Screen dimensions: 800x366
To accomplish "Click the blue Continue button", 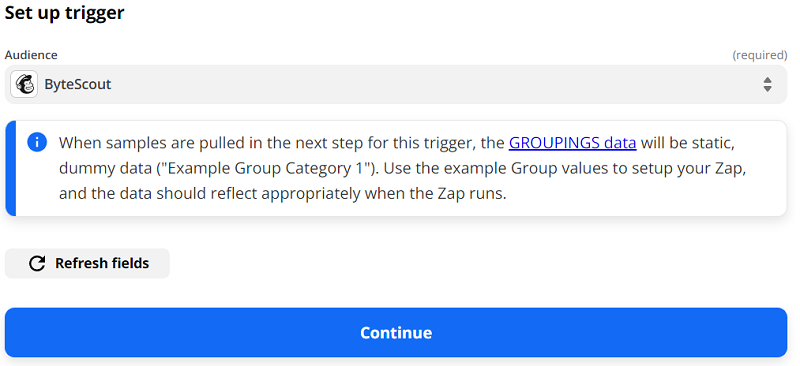I will [396, 332].
